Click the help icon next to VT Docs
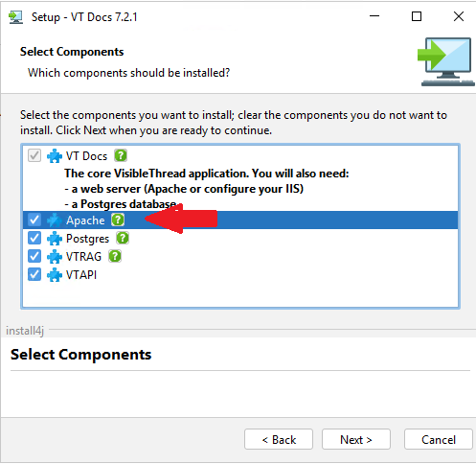 (x=121, y=155)
